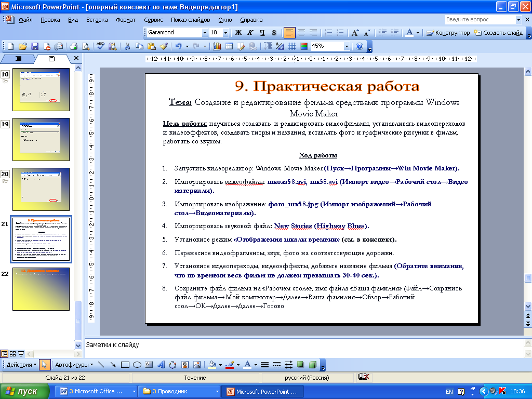532x399 pixels.
Task: Open font size 18 dropdown
Action: pyautogui.click(x=225, y=33)
